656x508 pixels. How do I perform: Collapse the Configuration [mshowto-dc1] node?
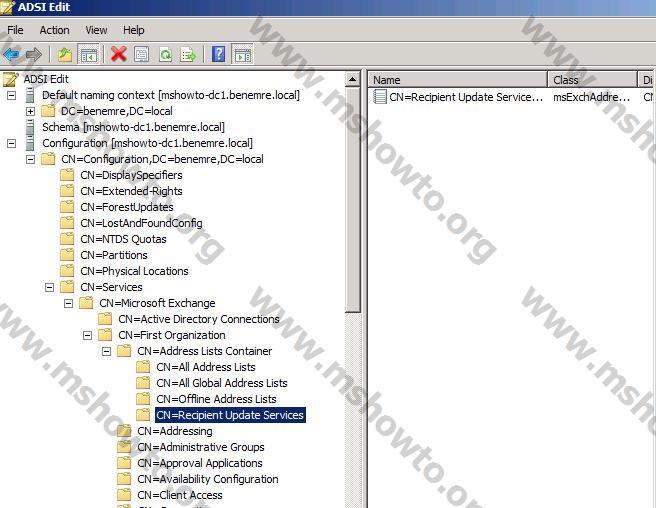(11, 143)
